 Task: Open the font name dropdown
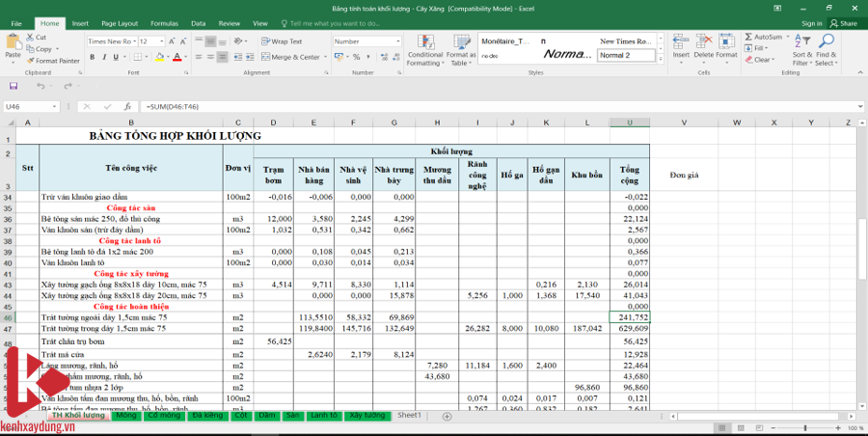coord(133,42)
